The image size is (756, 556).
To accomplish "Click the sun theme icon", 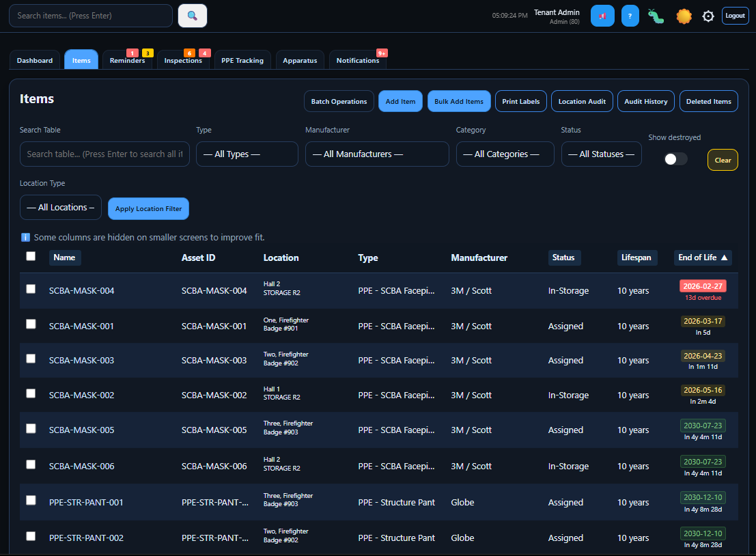I will tap(682, 15).
